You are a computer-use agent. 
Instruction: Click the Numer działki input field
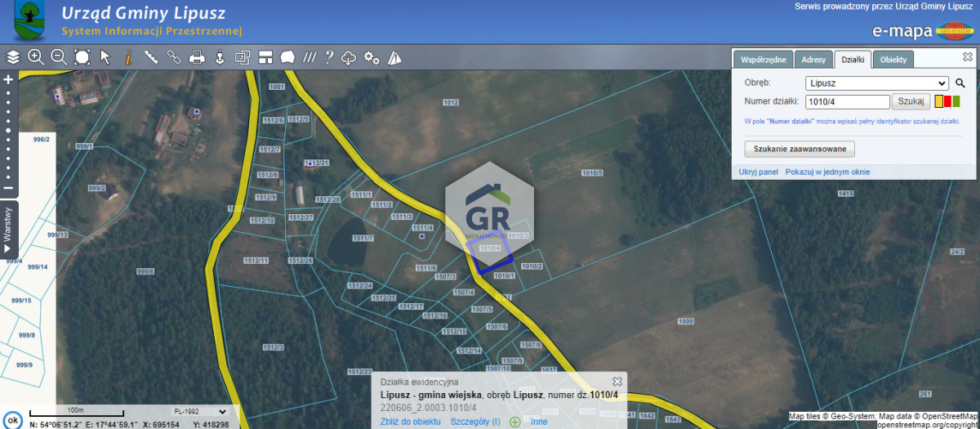[x=847, y=102]
